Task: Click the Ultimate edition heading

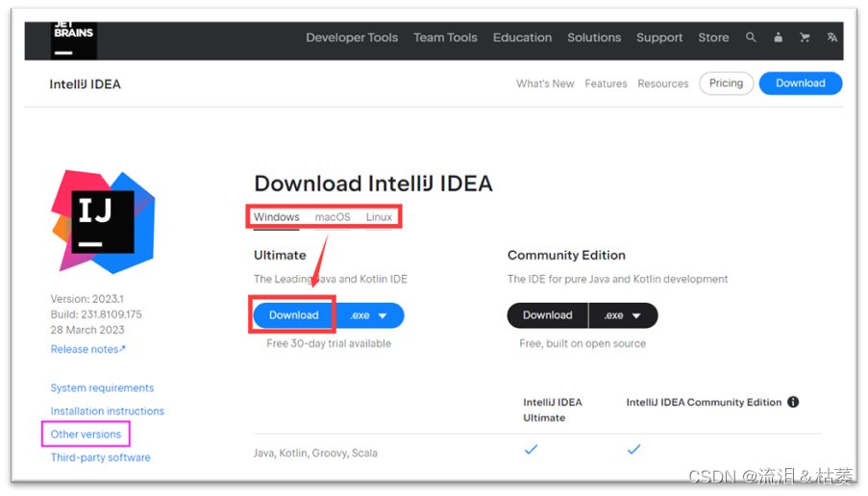Action: pos(280,255)
